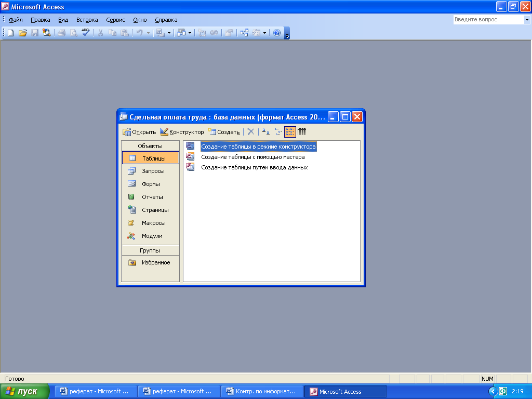This screenshot has width=532, height=399.
Task: Open the Toolbar Options arrow
Action: (x=287, y=33)
